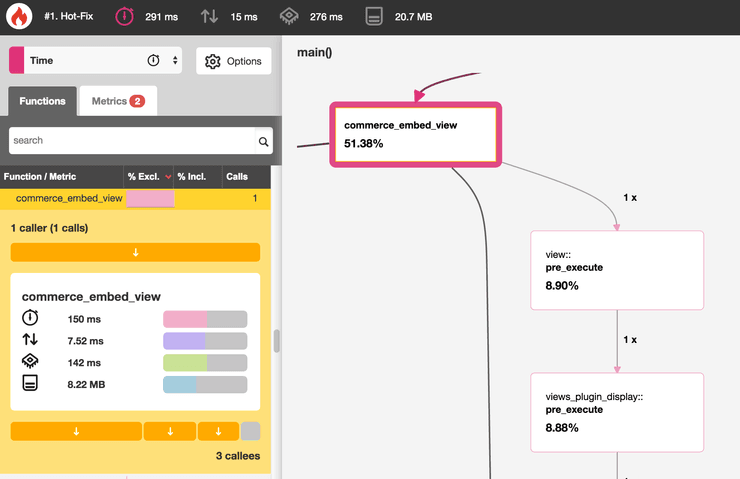Screen dimensions: 740x479
Task: Sort by Calls column header
Action: [246, 176]
